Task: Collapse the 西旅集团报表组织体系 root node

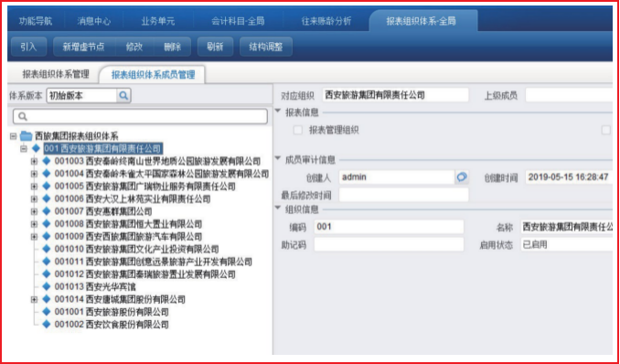Action: [x=14, y=136]
